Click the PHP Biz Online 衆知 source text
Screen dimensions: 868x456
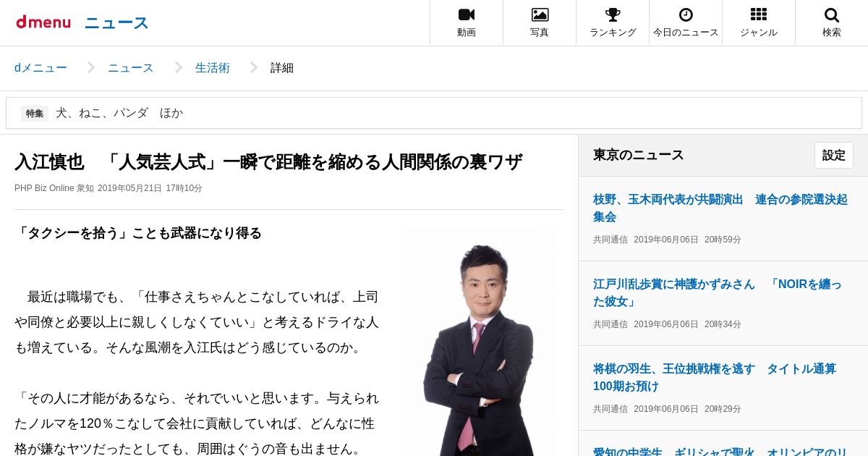[x=54, y=188]
